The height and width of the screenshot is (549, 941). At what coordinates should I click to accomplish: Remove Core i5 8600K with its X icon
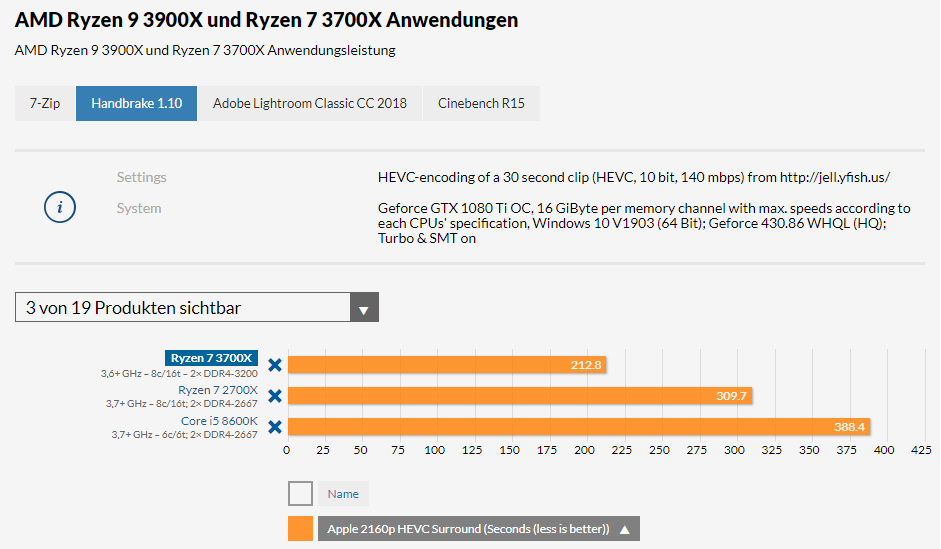pyautogui.click(x=275, y=427)
